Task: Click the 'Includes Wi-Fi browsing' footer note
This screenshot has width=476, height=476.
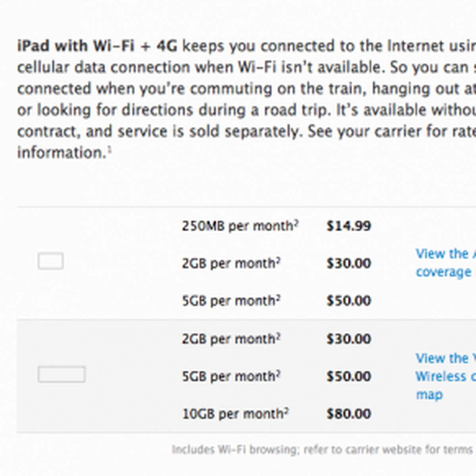Action: pos(321,449)
